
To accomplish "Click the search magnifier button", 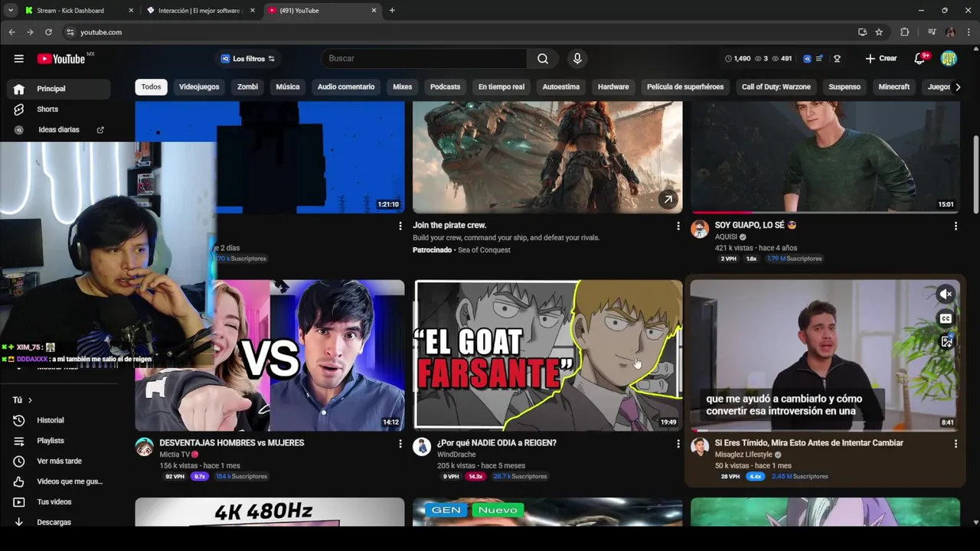I will [542, 58].
